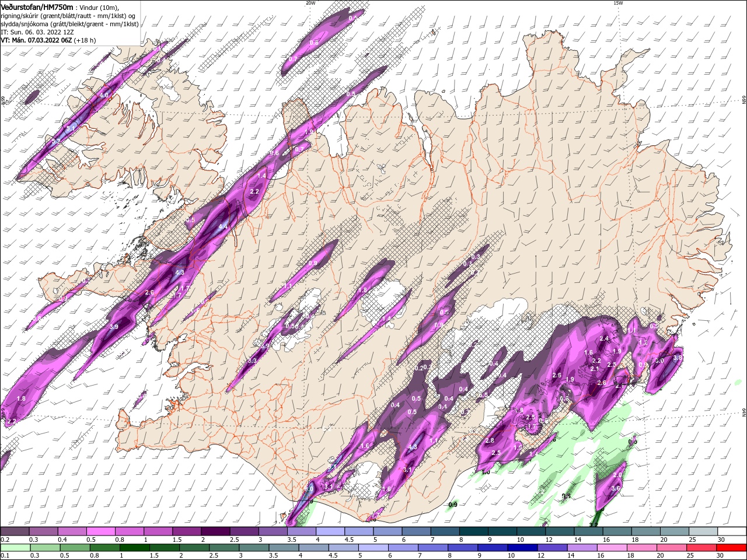This screenshot has height=560, width=747.
Task: Pick the 7–8 medium blue rain swatch
Action: pos(433,548)
